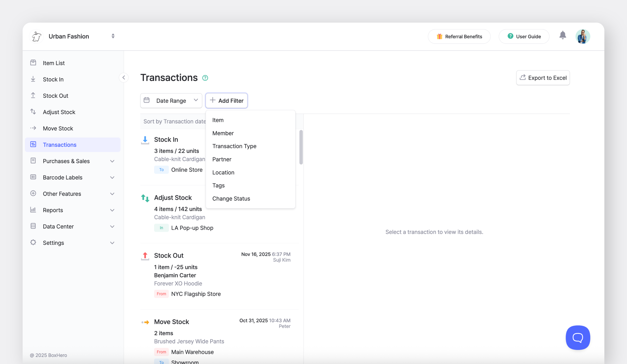
Task: Expand the Settings section
Action: coord(112,243)
